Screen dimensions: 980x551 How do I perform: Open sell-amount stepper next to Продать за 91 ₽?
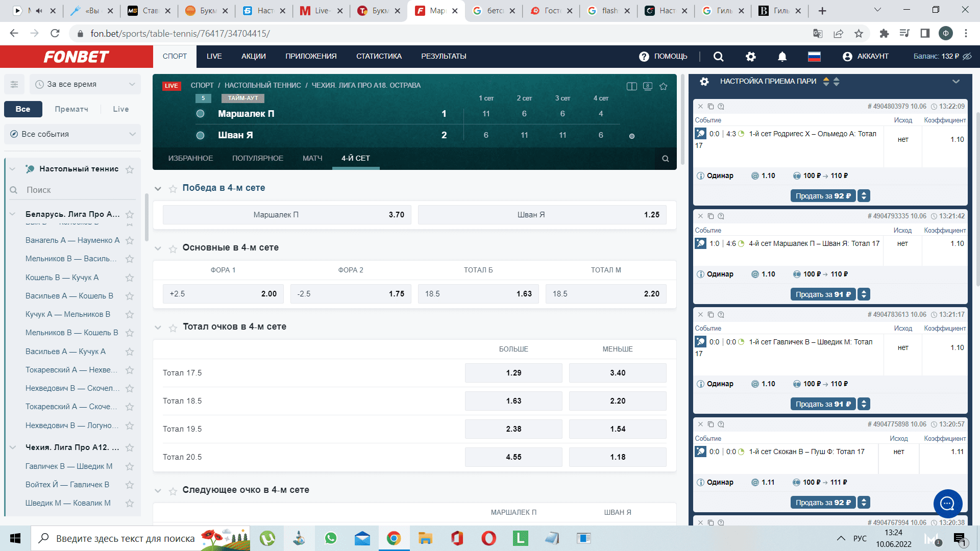(864, 294)
